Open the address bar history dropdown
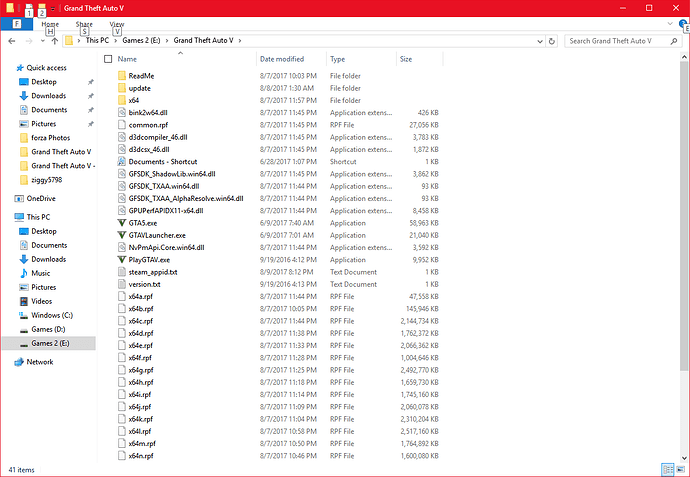This screenshot has height=477, width=690. (540, 41)
